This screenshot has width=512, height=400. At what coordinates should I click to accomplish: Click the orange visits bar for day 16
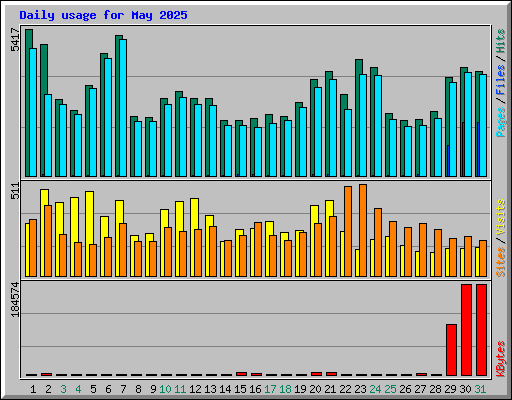tap(258, 249)
